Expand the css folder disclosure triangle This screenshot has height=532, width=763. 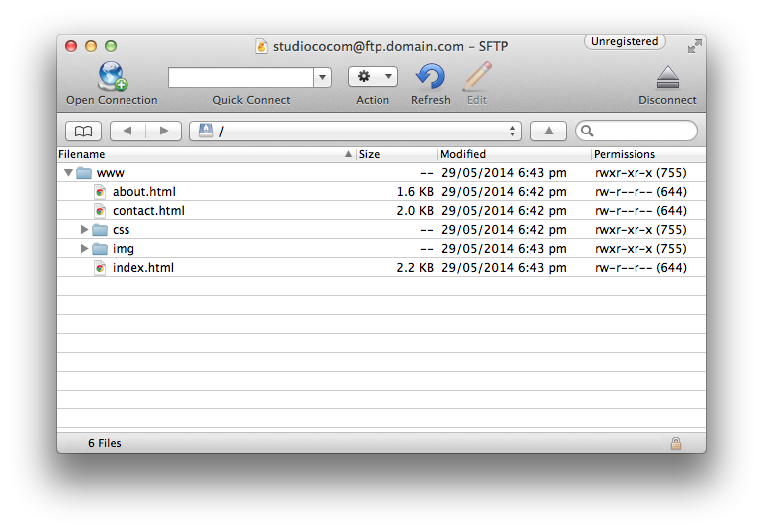84,230
